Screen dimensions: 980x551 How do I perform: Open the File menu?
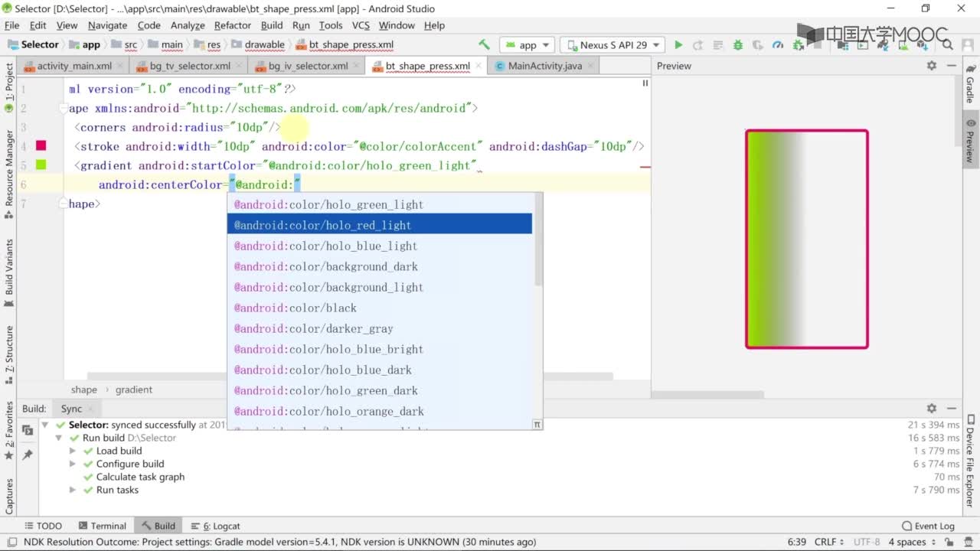tap(11, 25)
